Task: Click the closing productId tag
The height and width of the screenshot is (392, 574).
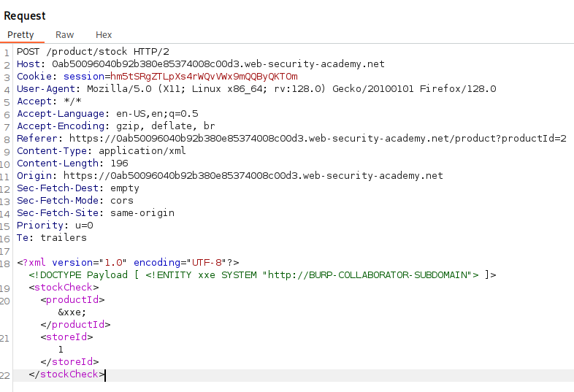Action: [x=75, y=325]
